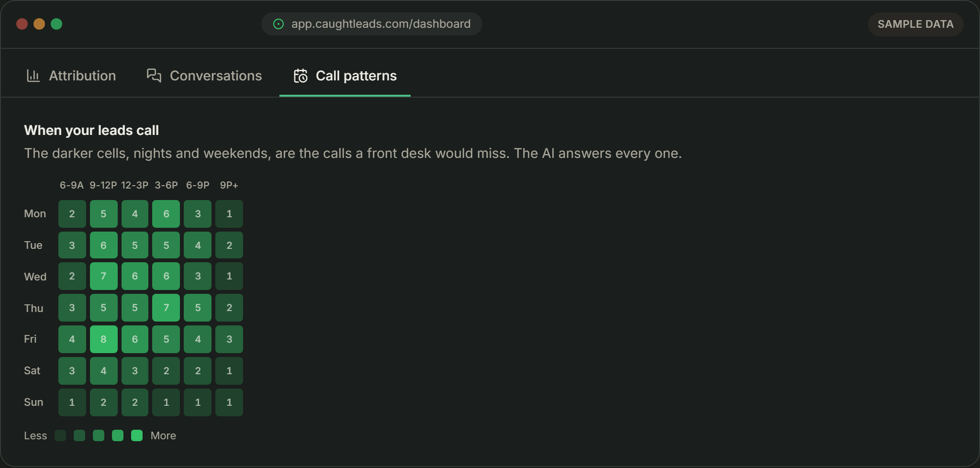Viewport: 980px width, 468px height.
Task: Click the Sunday 9P+ heatmap cell
Action: (229, 402)
